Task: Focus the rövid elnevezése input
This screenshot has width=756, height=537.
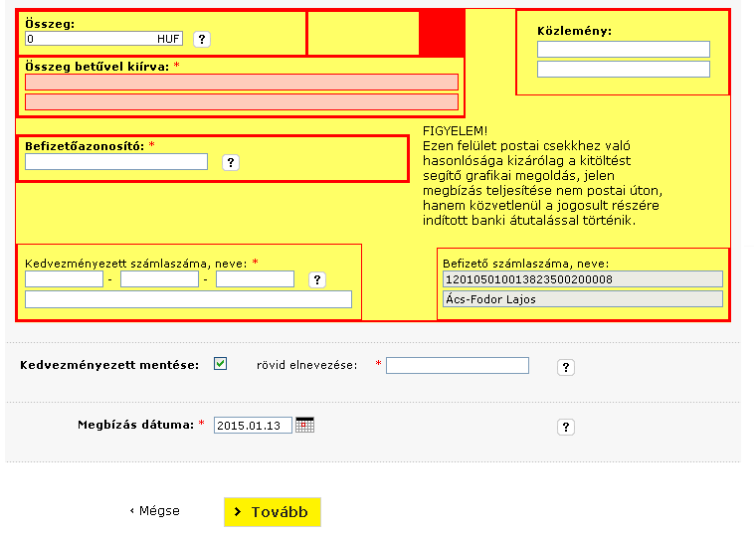Action: coord(458,365)
